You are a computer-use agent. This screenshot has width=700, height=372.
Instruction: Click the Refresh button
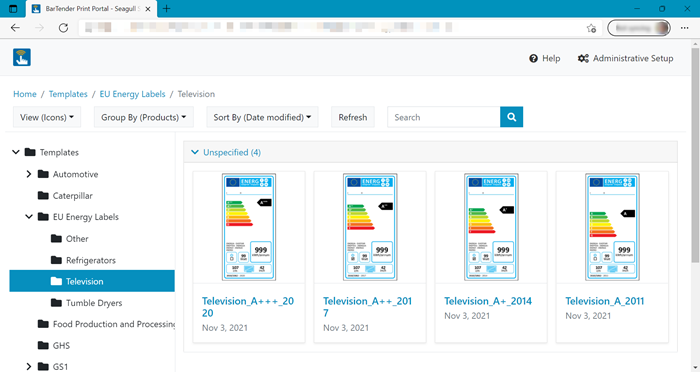[x=353, y=117]
